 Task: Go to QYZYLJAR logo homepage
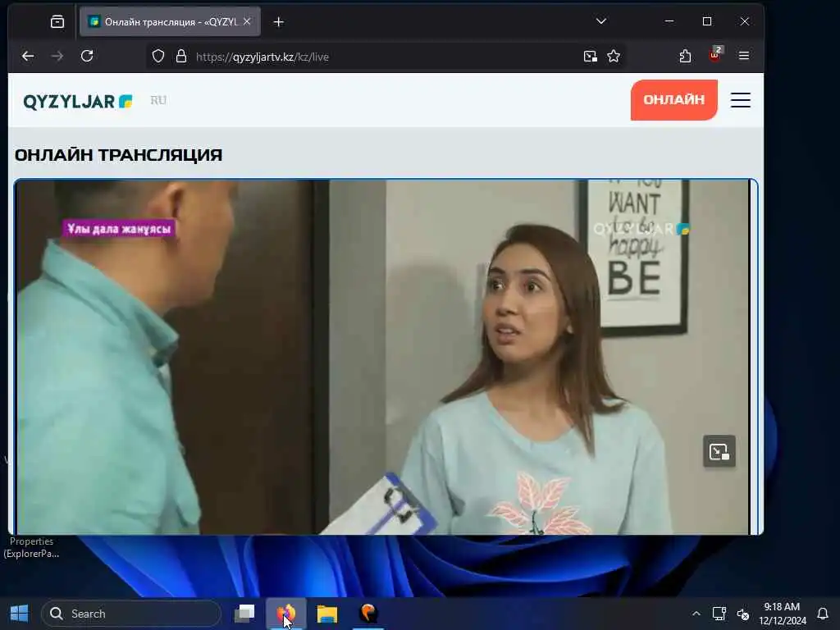pyautogui.click(x=78, y=101)
